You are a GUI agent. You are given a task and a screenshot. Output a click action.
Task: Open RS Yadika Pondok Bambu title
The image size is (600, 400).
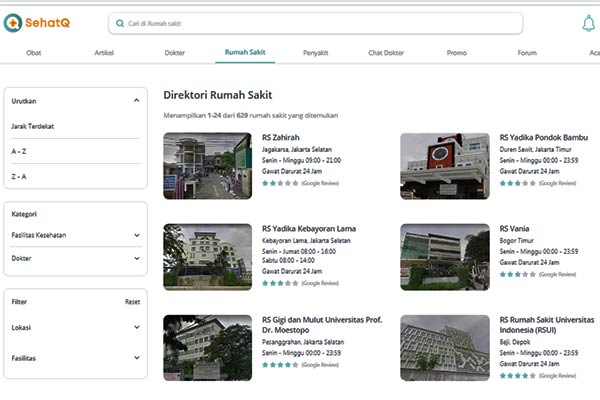click(543, 137)
